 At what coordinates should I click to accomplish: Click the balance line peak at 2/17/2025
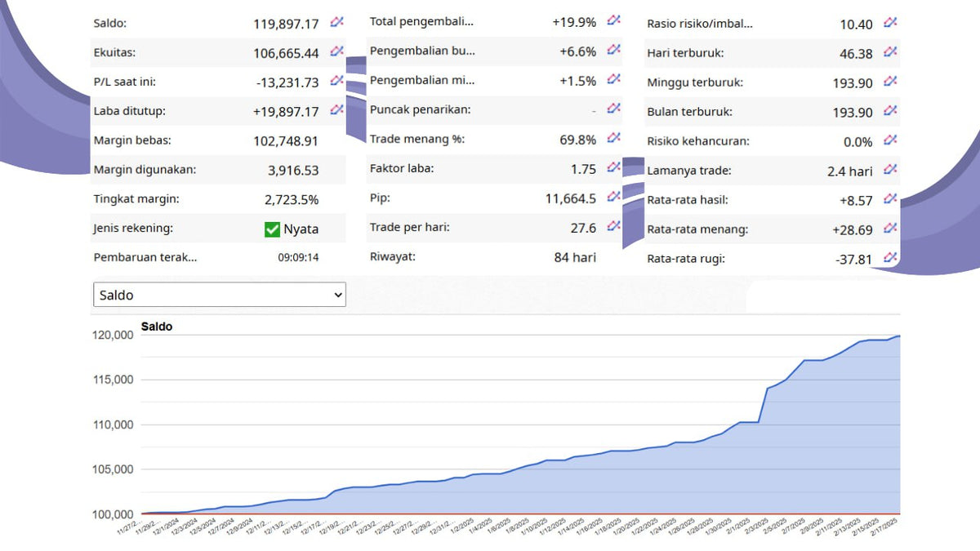898,335
